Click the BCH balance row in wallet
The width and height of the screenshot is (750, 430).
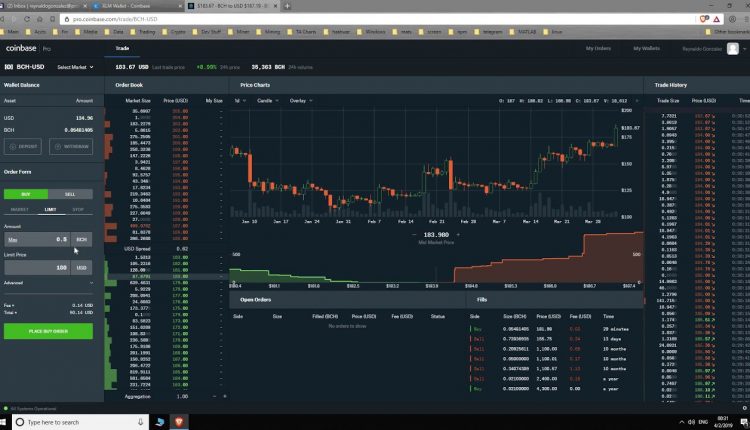[48, 130]
